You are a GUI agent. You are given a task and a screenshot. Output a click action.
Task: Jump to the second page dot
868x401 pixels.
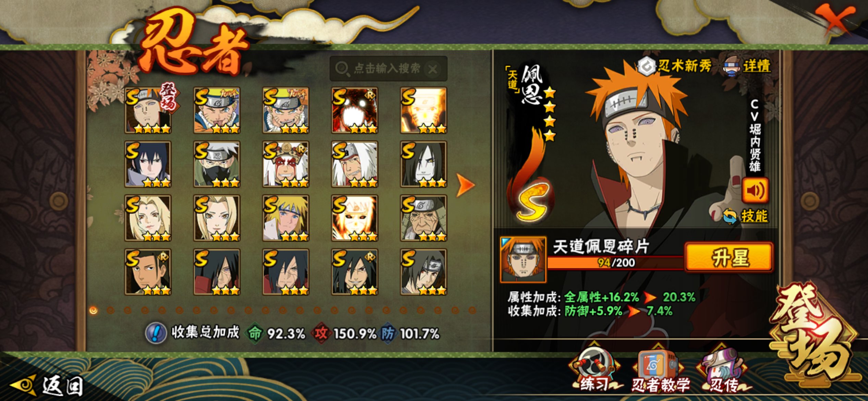(x=110, y=311)
